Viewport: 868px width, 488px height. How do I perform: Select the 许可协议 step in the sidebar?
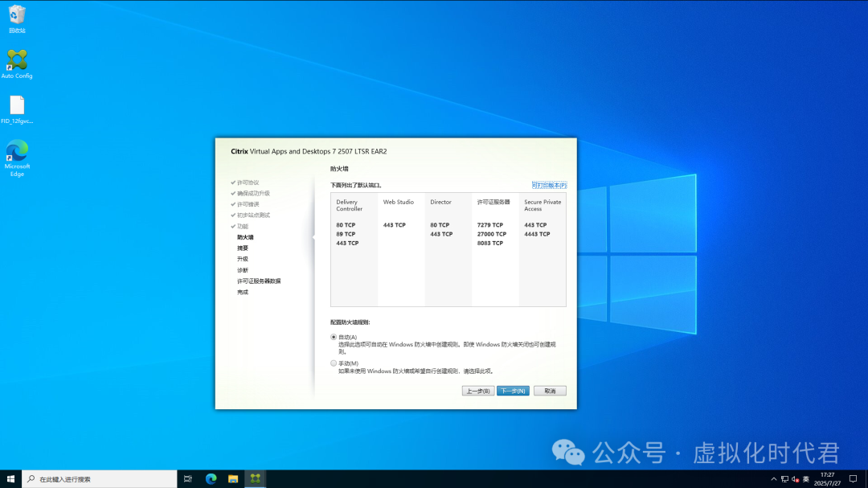coord(248,182)
